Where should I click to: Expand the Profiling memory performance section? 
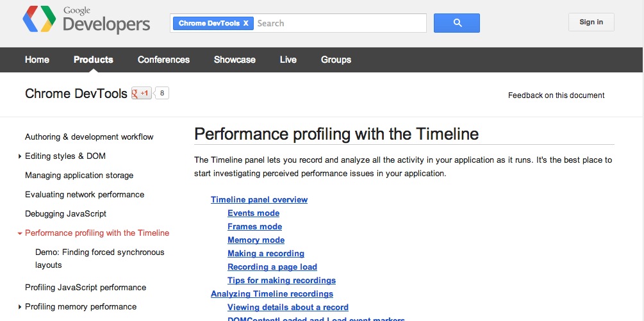click(x=20, y=307)
